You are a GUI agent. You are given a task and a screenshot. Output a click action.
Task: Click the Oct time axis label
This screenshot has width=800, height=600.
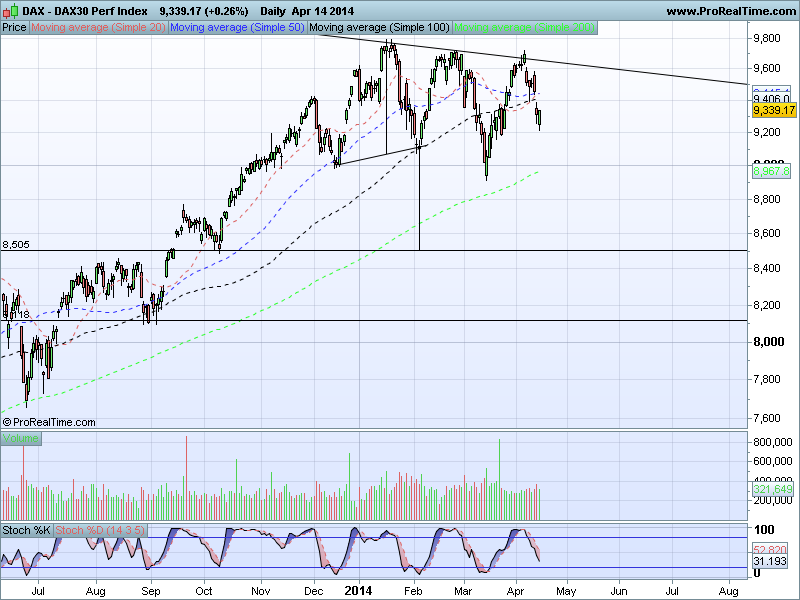coord(204,591)
